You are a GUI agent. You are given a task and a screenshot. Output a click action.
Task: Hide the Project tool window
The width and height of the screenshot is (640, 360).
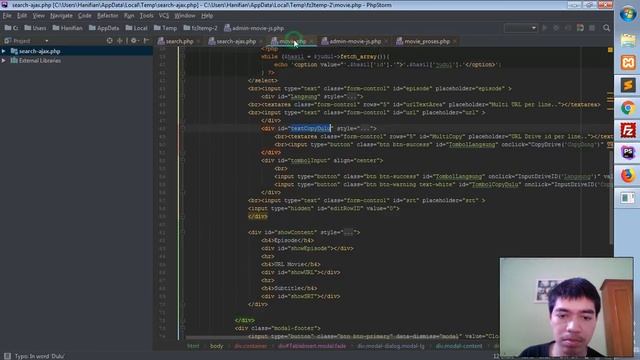click(146, 41)
